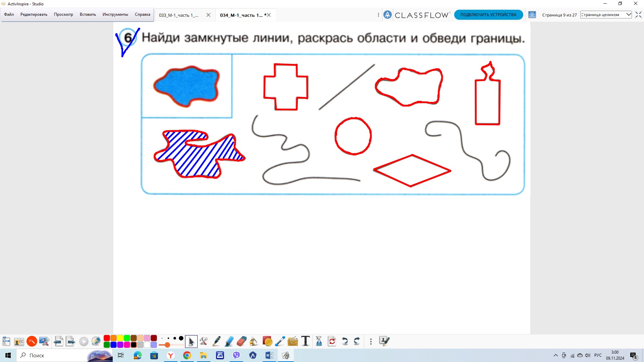Open the Вставить menu
This screenshot has height=362, width=644.
tap(88, 14)
